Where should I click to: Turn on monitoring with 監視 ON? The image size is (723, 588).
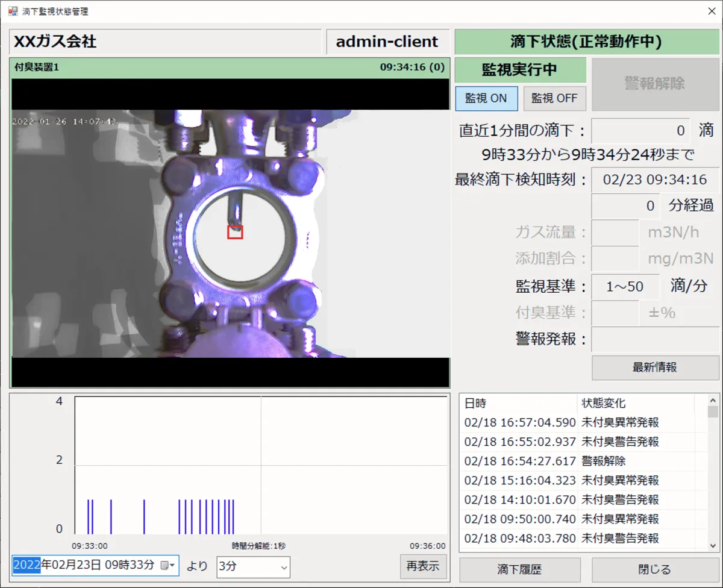(486, 98)
